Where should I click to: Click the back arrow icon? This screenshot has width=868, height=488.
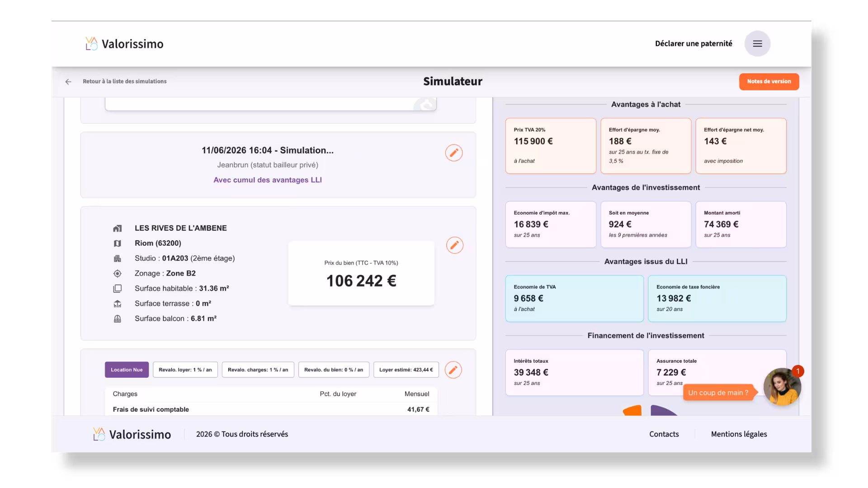[x=68, y=82]
